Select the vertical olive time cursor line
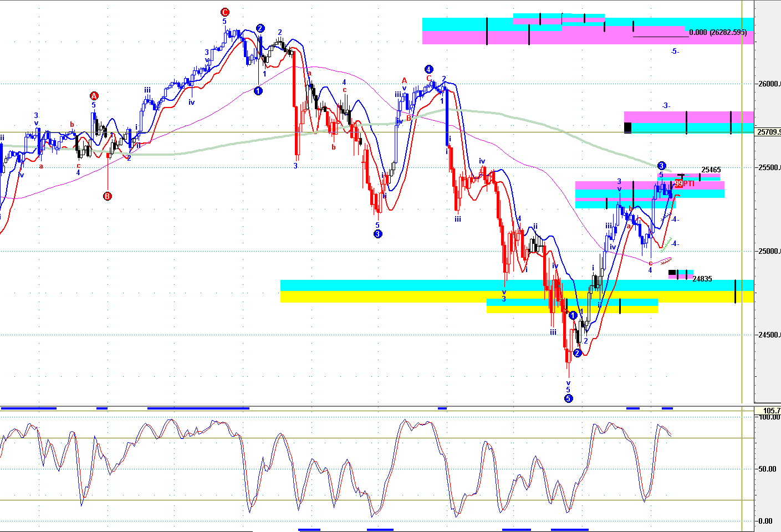The width and height of the screenshot is (781, 532). coord(742,202)
